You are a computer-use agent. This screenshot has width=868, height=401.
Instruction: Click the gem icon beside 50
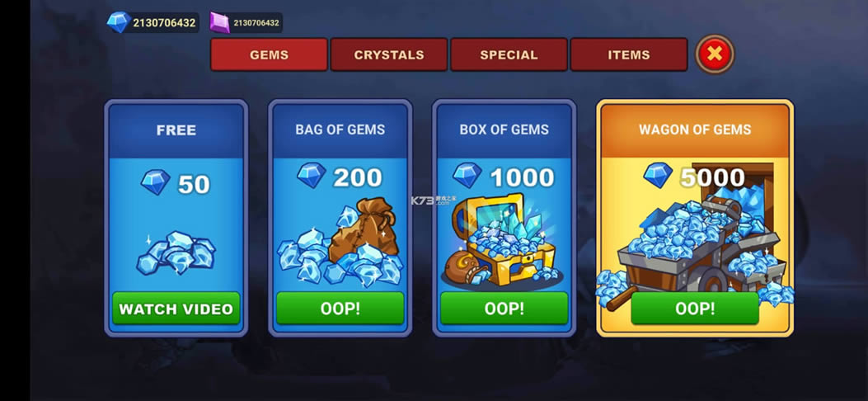(156, 182)
